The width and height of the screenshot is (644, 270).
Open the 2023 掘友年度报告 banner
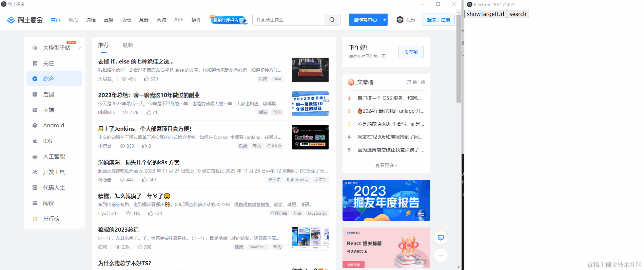pos(386,200)
